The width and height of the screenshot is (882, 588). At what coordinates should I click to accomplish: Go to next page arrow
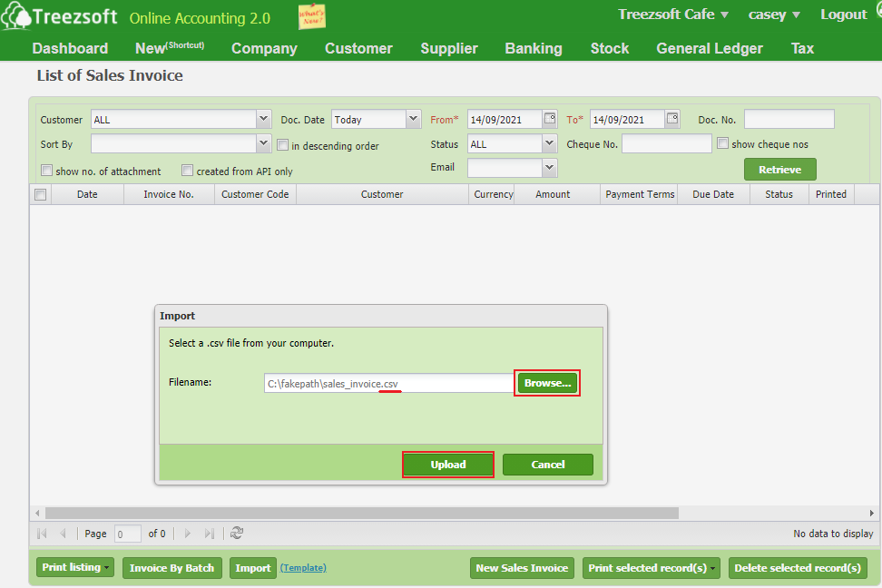pyautogui.click(x=188, y=534)
